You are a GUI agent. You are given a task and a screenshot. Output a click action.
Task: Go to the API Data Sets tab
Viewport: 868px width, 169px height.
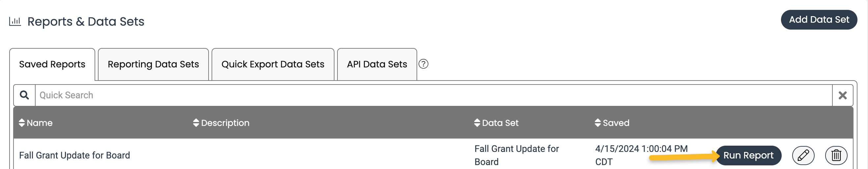[377, 64]
